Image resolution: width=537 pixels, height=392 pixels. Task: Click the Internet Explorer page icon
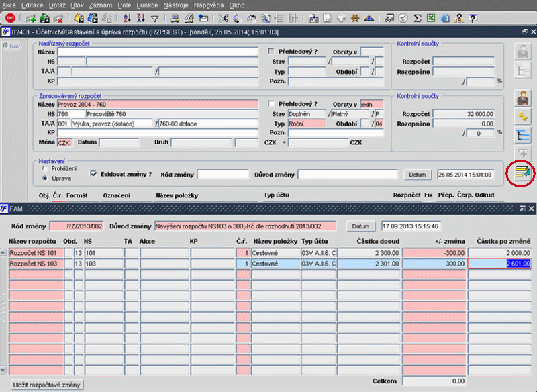click(445, 18)
